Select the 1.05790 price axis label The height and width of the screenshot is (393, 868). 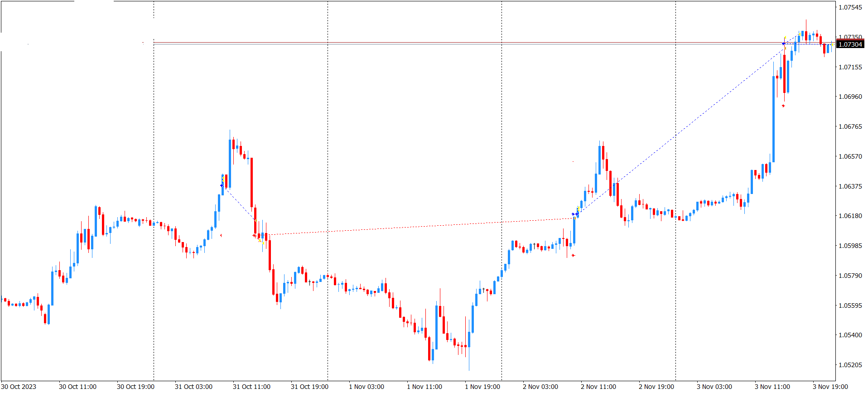click(x=850, y=276)
